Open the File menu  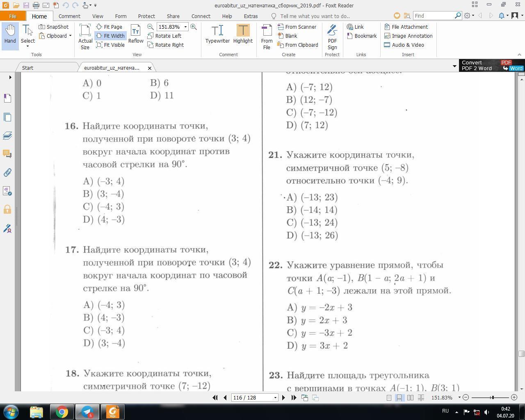(x=13, y=16)
